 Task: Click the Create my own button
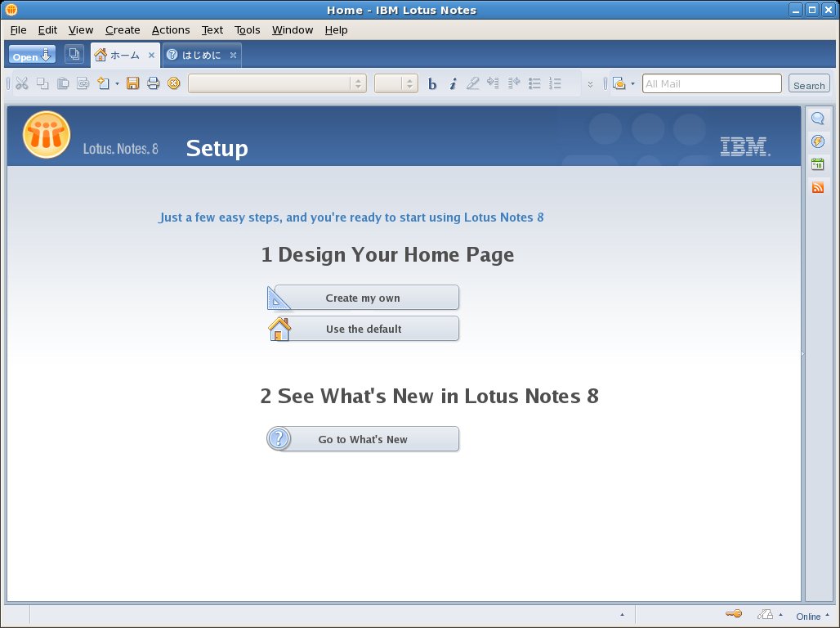tap(363, 298)
